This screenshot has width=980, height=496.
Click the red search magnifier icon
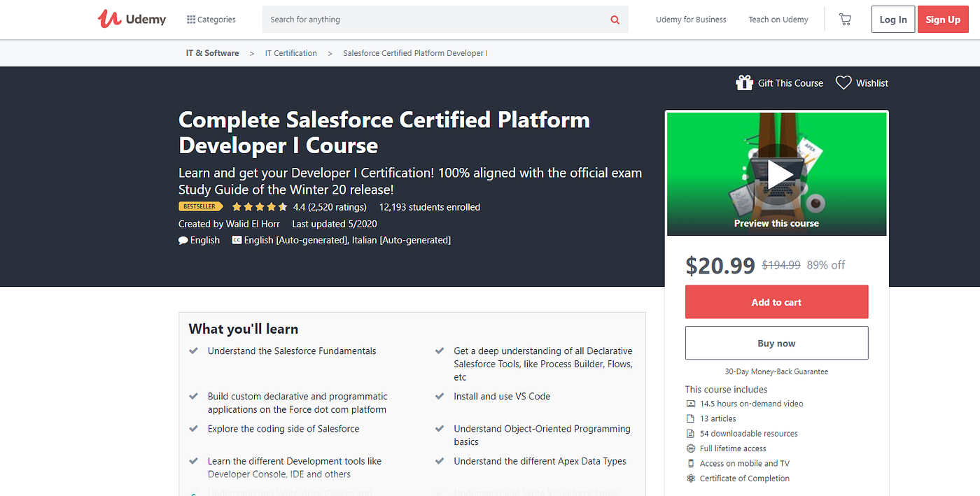point(615,20)
